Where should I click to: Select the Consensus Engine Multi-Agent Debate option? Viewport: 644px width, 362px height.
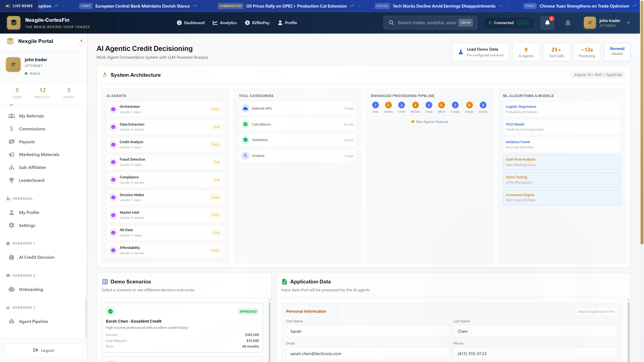click(x=561, y=197)
